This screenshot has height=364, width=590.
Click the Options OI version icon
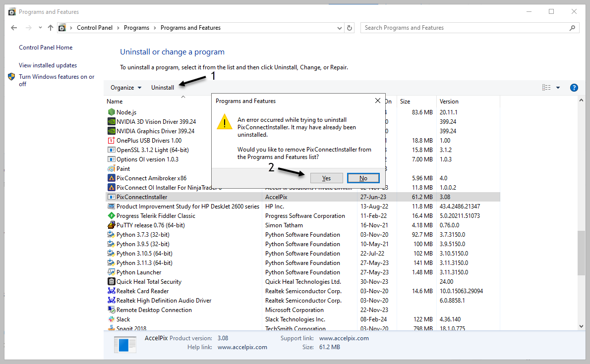pos(112,159)
